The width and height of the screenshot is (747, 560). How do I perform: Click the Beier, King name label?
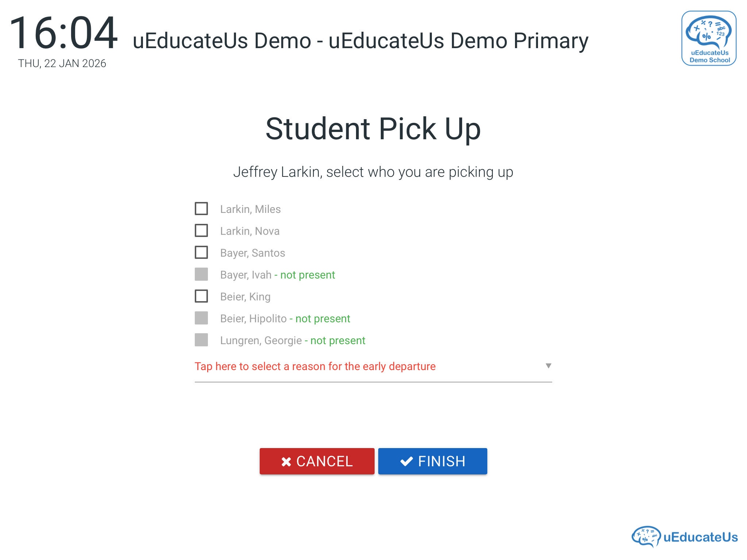tap(245, 297)
